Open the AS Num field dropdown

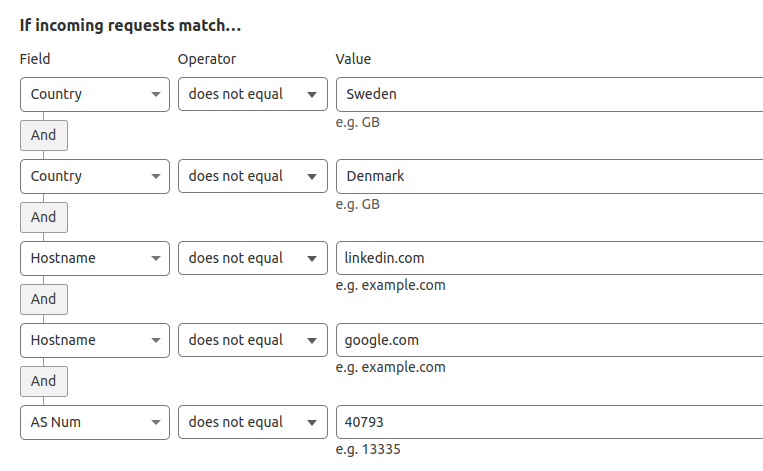point(95,422)
